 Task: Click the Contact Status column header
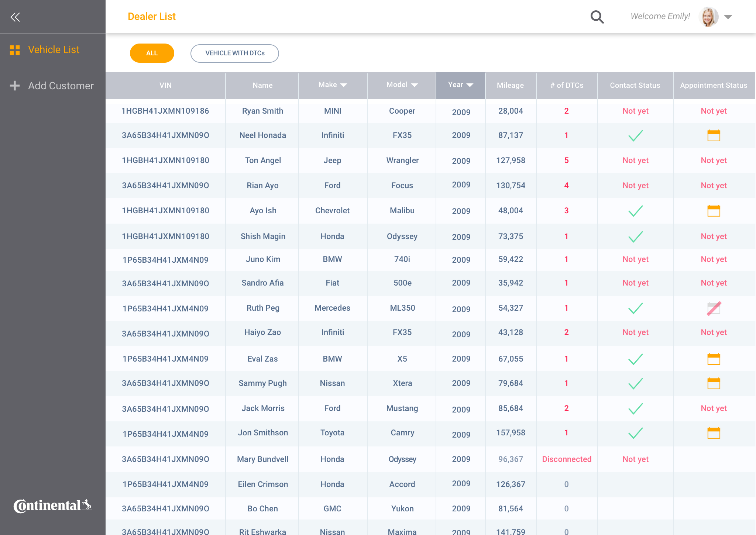635,85
